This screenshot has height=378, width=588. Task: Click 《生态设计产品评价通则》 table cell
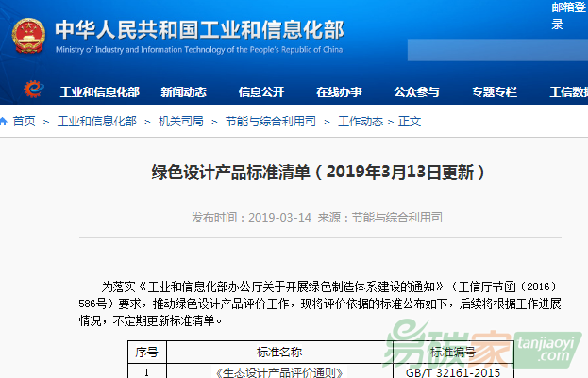(279, 372)
